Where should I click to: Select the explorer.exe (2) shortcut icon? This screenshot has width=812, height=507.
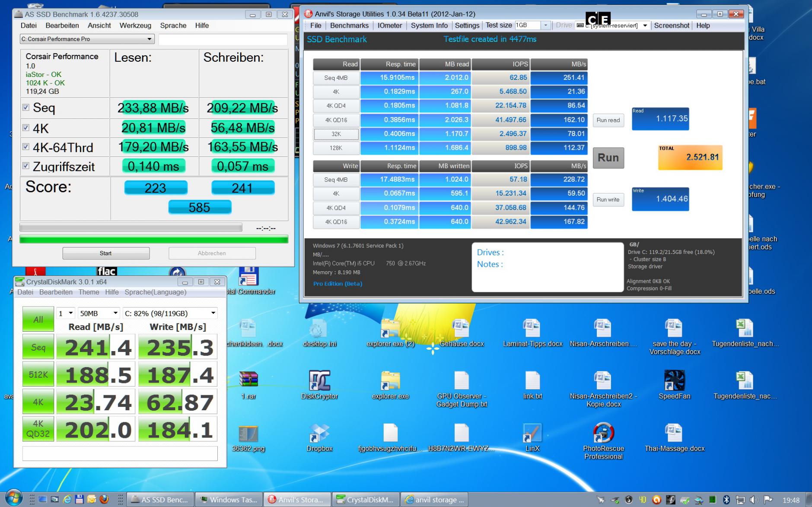click(390, 333)
